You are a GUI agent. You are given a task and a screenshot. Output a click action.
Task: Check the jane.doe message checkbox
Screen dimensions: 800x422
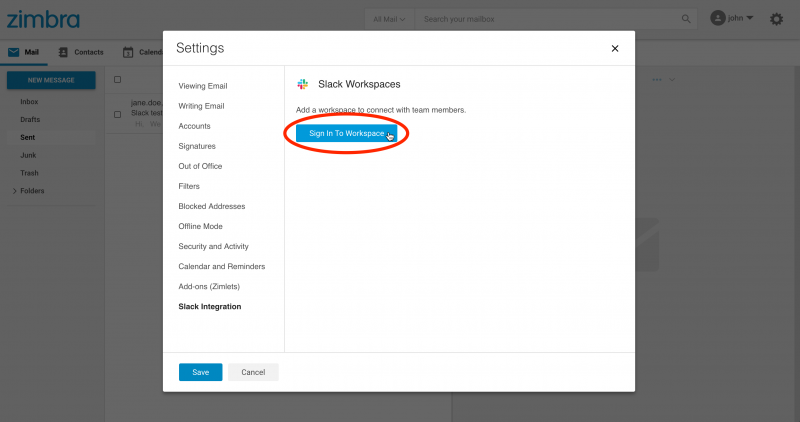coord(117,114)
